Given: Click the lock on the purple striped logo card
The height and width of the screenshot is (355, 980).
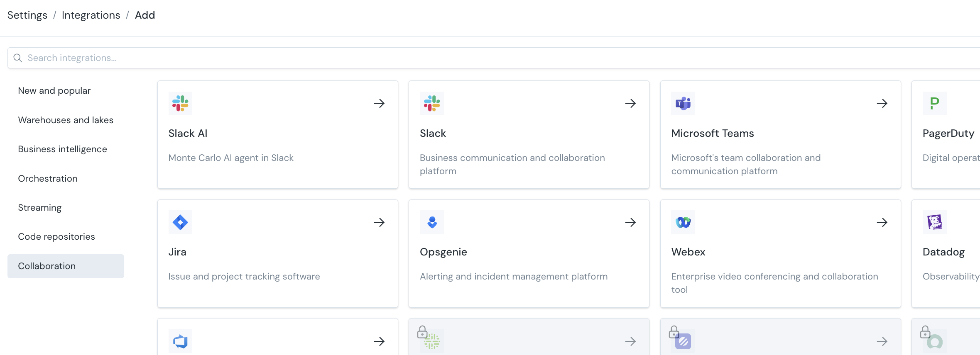Looking at the screenshot, I should [674, 332].
